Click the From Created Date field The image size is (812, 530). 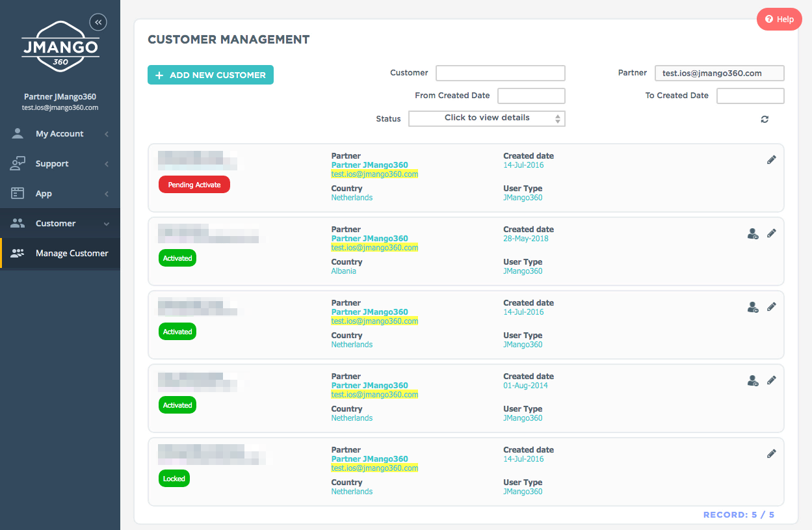pyautogui.click(x=532, y=96)
